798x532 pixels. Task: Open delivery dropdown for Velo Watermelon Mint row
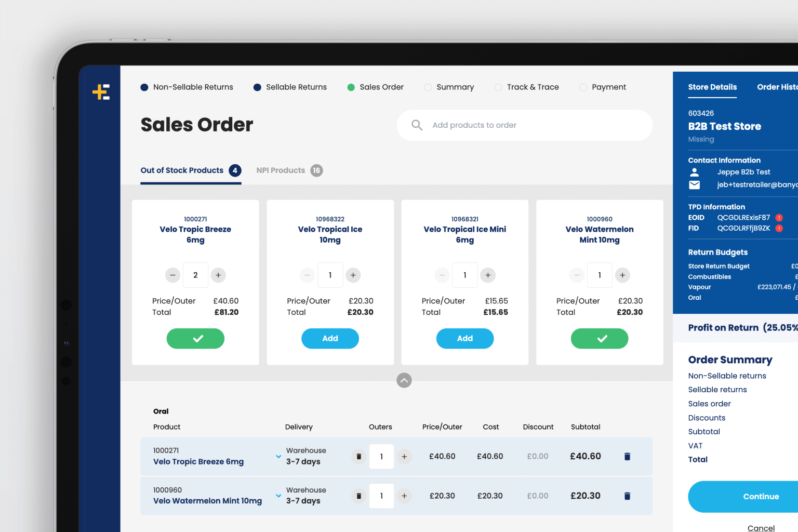pyautogui.click(x=278, y=496)
